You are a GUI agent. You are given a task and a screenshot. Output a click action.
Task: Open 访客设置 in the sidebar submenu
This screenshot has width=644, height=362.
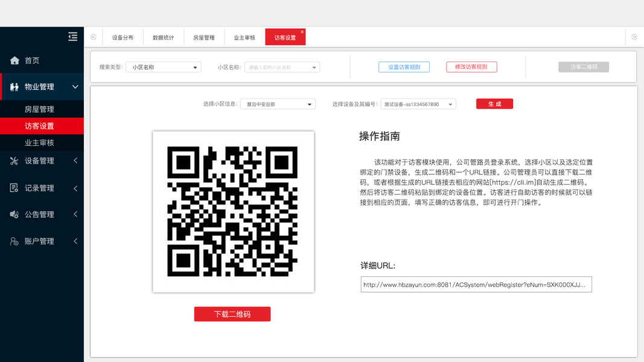click(x=42, y=126)
